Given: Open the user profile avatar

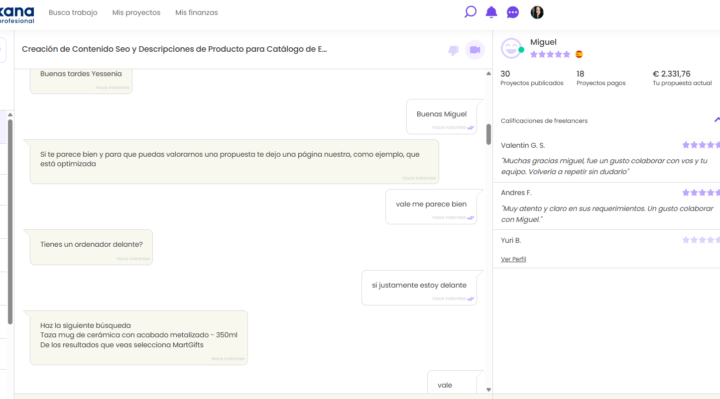Looking at the screenshot, I should point(537,12).
